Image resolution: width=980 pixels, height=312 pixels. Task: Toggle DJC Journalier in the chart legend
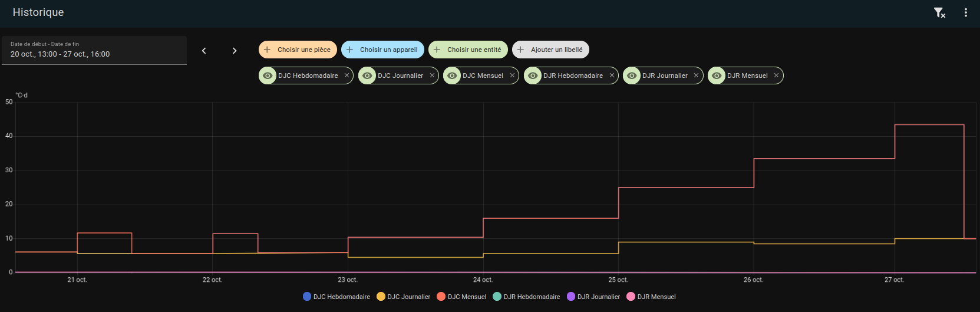click(x=404, y=297)
